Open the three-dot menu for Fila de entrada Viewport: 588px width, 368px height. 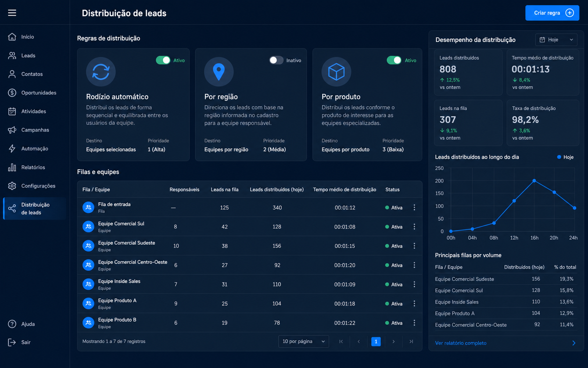pyautogui.click(x=414, y=208)
